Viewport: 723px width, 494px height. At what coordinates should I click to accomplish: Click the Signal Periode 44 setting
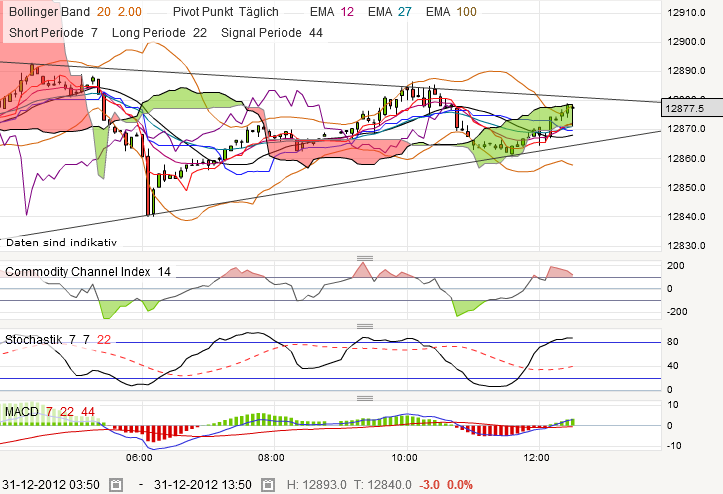tap(272, 33)
